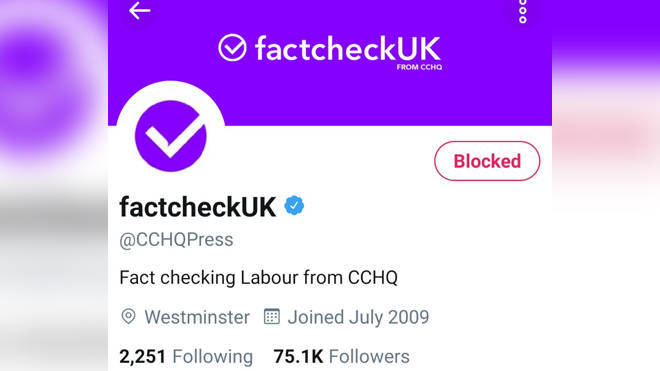Click the Blocked button
The height and width of the screenshot is (371, 660).
[487, 161]
